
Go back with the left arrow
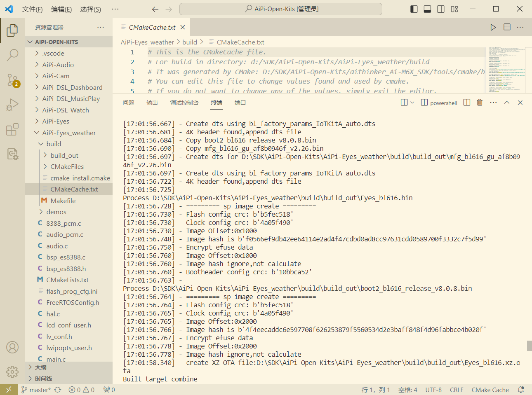click(155, 9)
